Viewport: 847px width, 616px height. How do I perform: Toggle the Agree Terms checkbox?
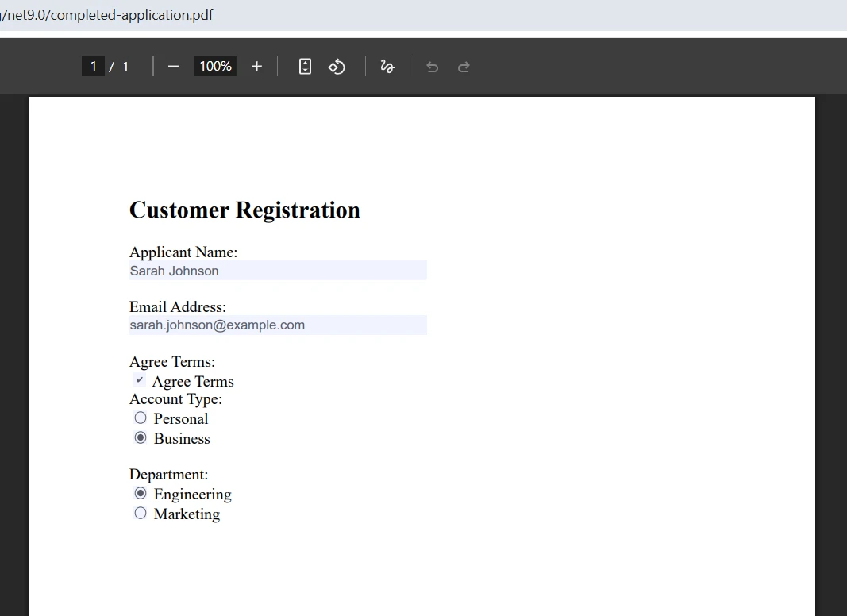pos(140,379)
